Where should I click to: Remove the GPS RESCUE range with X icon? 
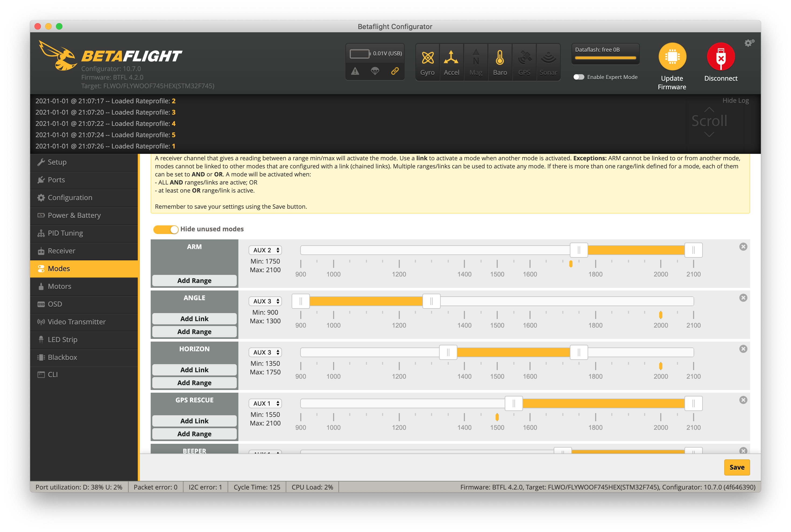pyautogui.click(x=743, y=400)
